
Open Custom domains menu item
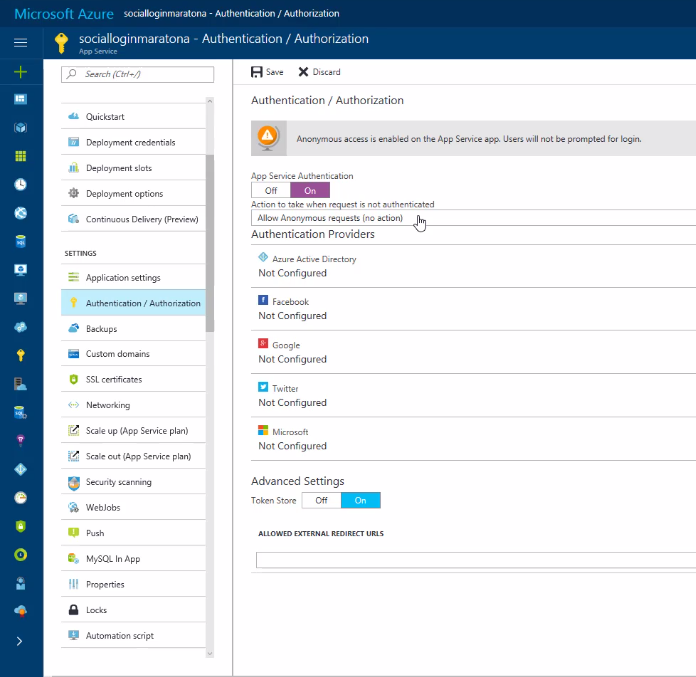pos(133,354)
